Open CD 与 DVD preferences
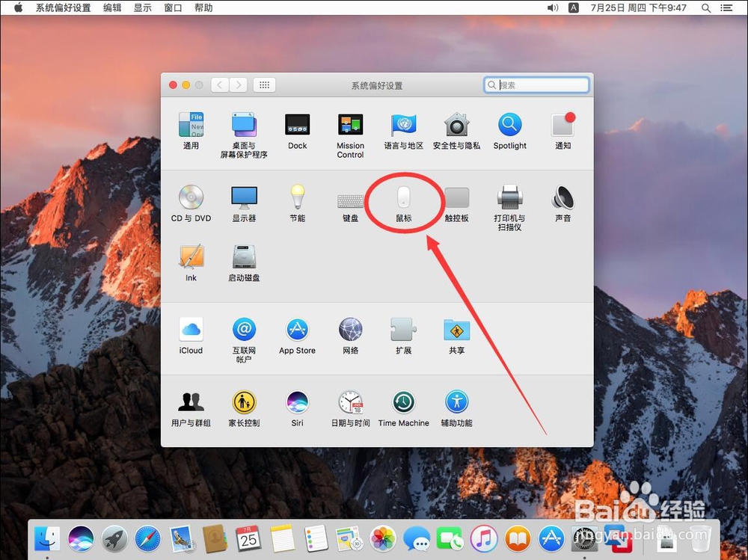Viewport: 748px width, 560px height. coord(191,203)
